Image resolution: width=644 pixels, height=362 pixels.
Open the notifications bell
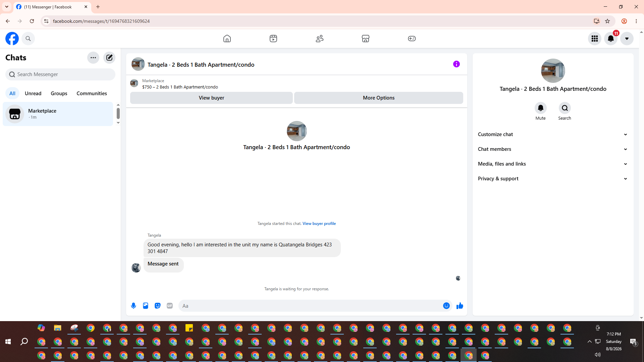coord(611,39)
